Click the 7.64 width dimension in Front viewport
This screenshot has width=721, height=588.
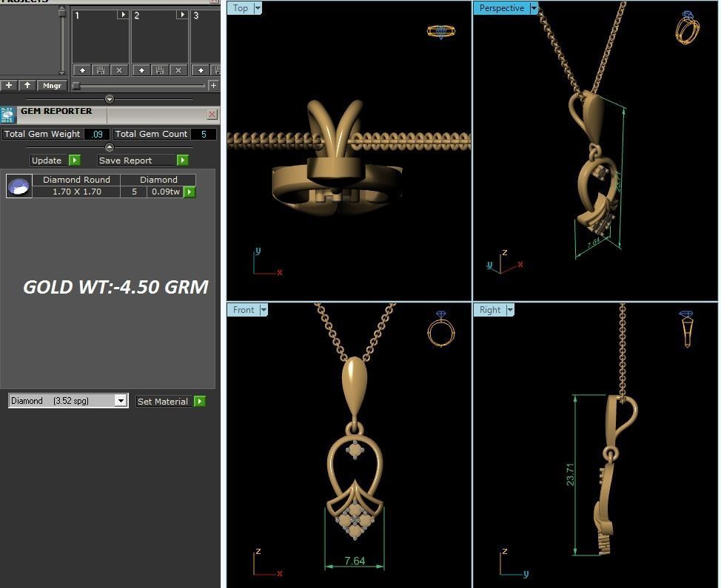(x=355, y=561)
